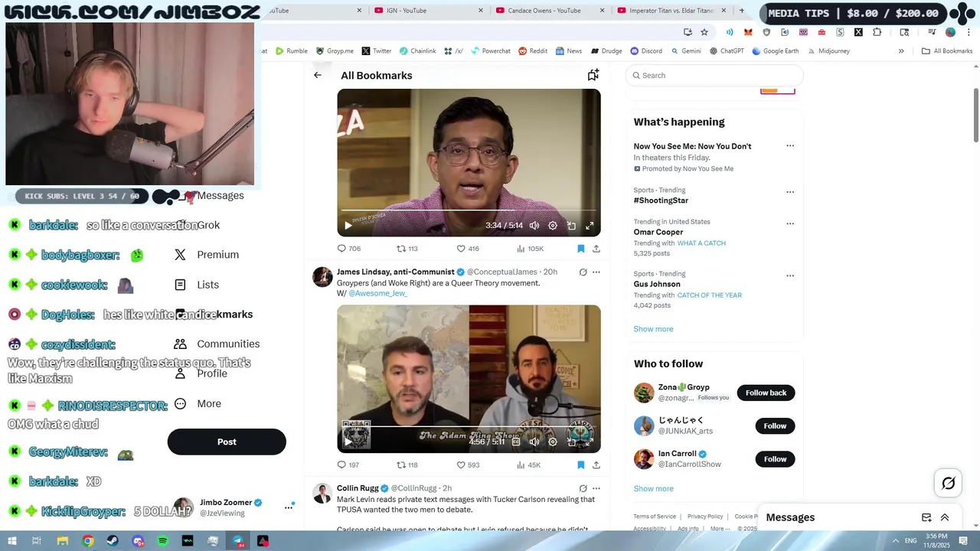The height and width of the screenshot is (551, 980).
Task: Bookmark this page with the star icon
Action: pyautogui.click(x=704, y=32)
